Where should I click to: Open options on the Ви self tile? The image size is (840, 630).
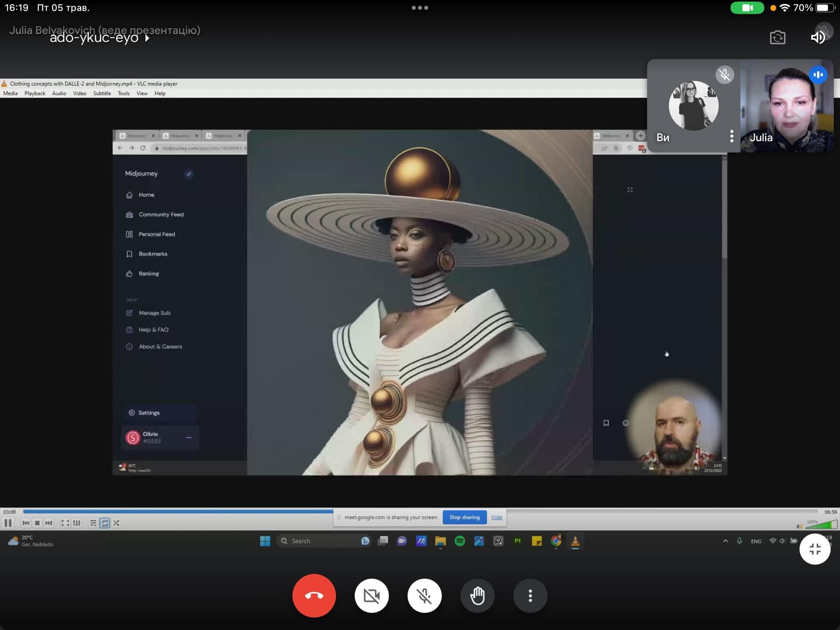pos(732,136)
